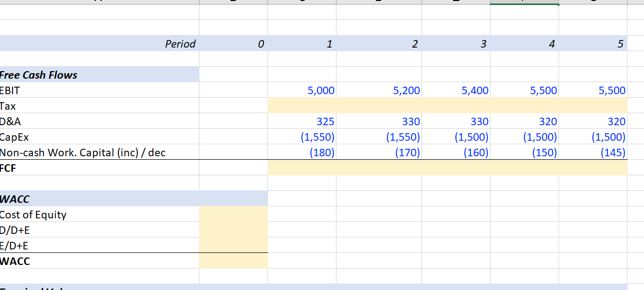644x290 pixels.
Task: Click the yellow WACC calculation cell
Action: pyautogui.click(x=233, y=261)
